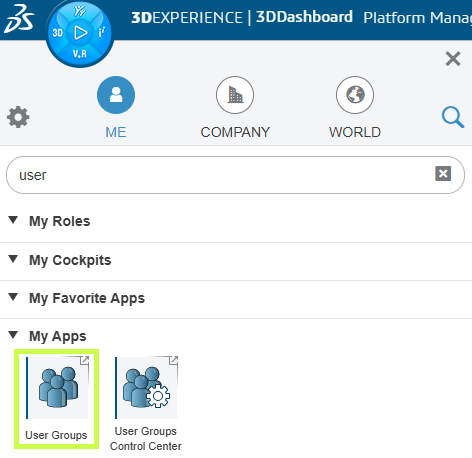Click the compass right information quadrant
Image resolution: width=472 pixels, height=458 pixels.
click(101, 33)
